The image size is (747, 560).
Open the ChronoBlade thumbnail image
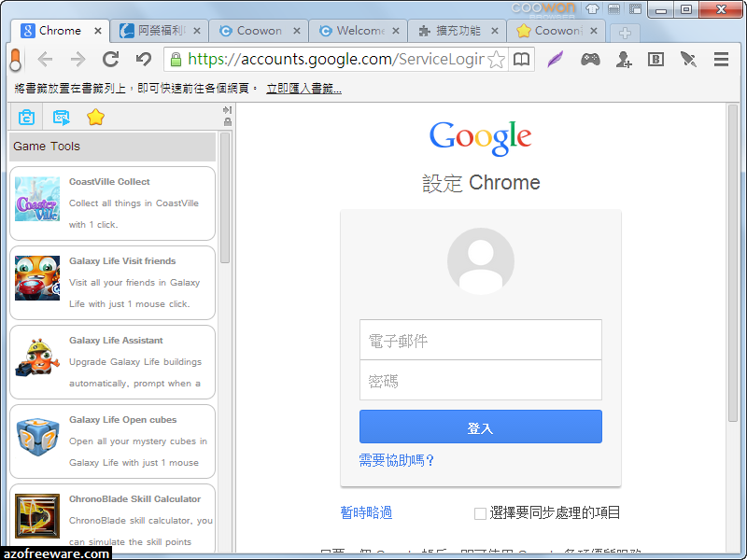(37, 516)
